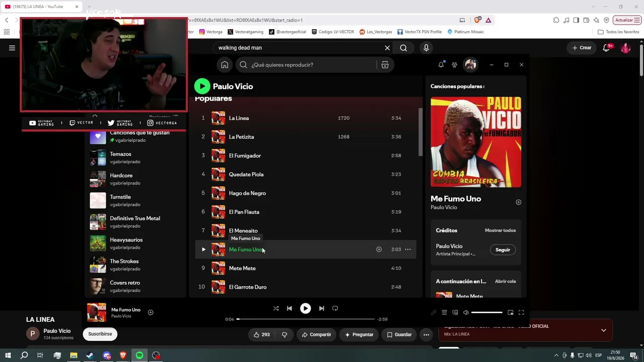
Task: Subscribe with the 'Suscribirse' button
Action: pyautogui.click(x=100, y=334)
